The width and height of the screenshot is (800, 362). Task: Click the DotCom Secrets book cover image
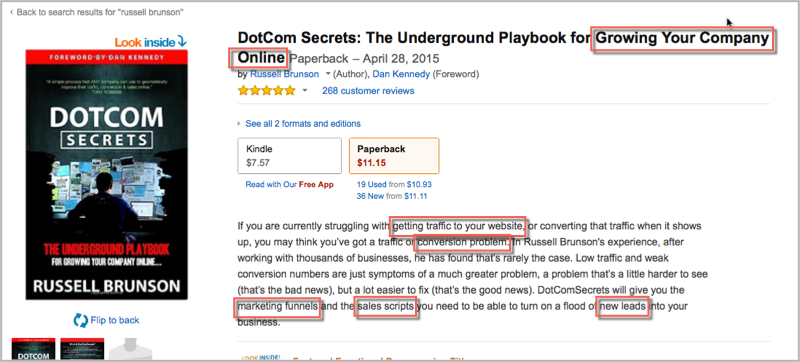pyautogui.click(x=107, y=175)
